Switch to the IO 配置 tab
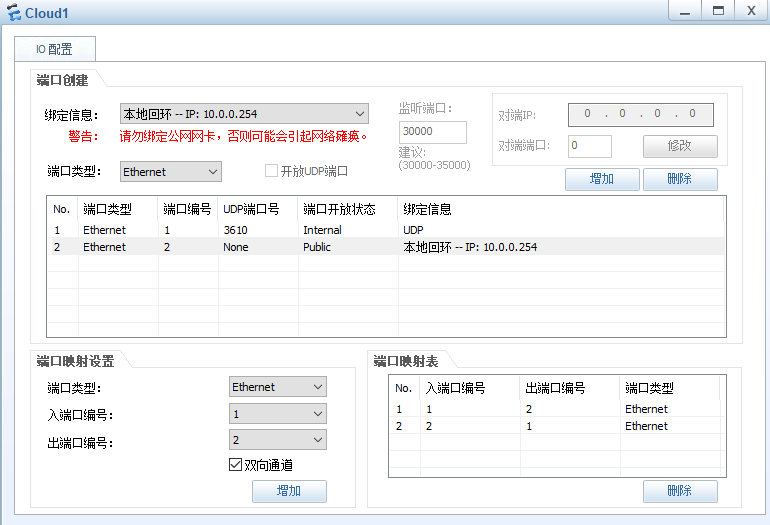Screen dimensions: 770x525 54,49
